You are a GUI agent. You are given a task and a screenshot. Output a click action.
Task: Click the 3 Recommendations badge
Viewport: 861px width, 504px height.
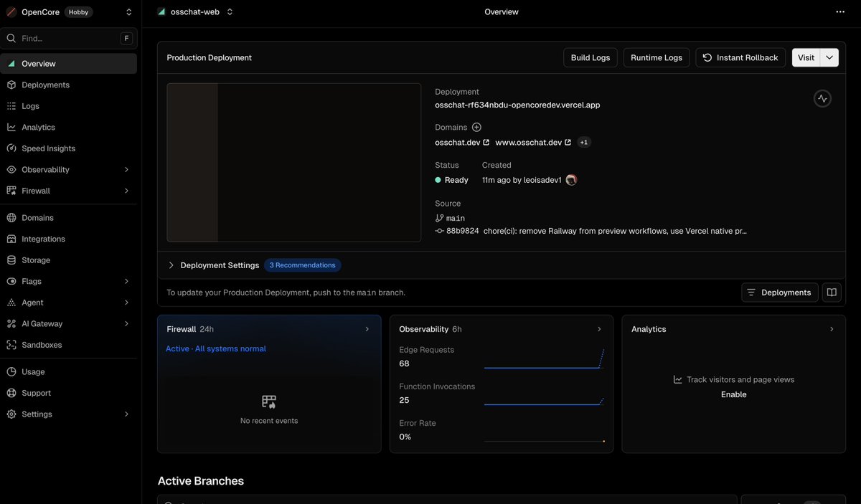[303, 265]
